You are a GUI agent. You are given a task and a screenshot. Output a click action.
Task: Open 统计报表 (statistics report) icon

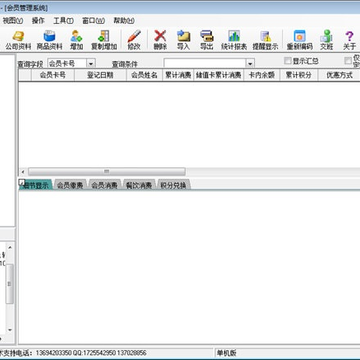(x=234, y=40)
